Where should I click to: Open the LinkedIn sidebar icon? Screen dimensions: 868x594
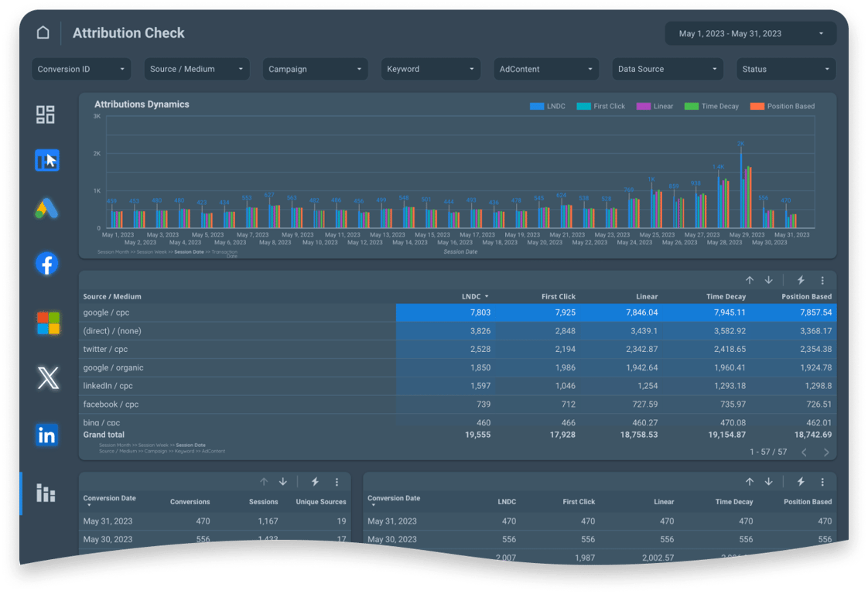[47, 435]
